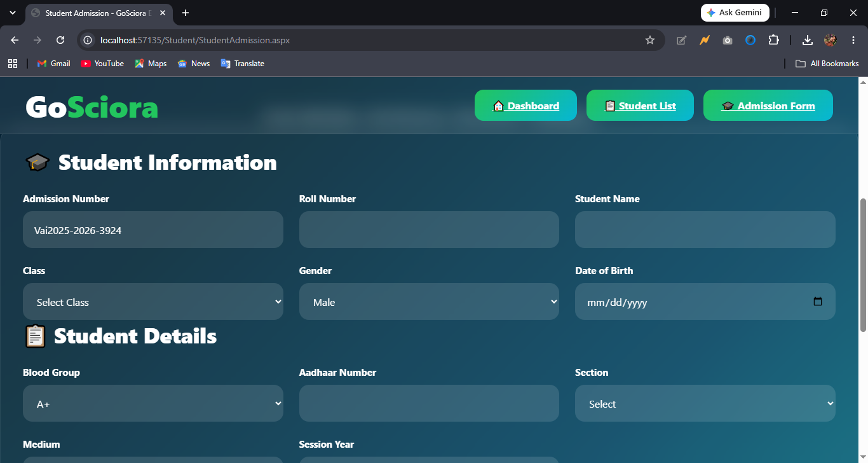Open the YouTube bookmark

coord(102,64)
